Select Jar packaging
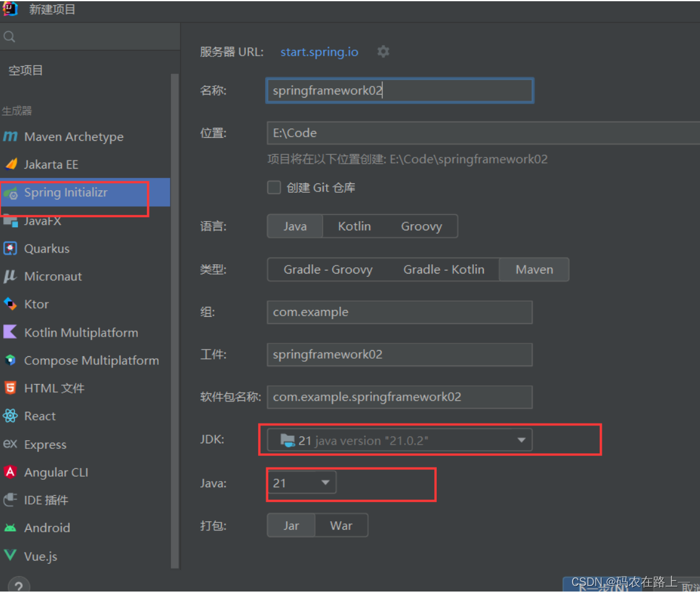This screenshot has width=700, height=594. pyautogui.click(x=291, y=525)
